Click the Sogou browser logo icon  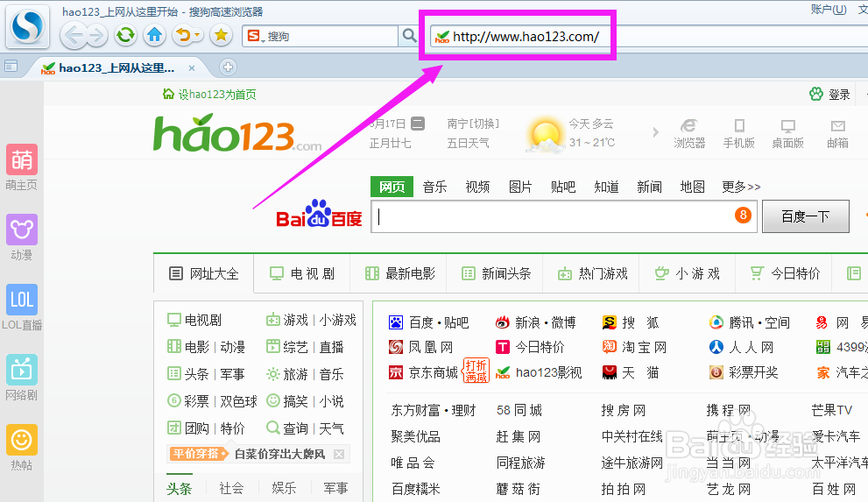[28, 26]
